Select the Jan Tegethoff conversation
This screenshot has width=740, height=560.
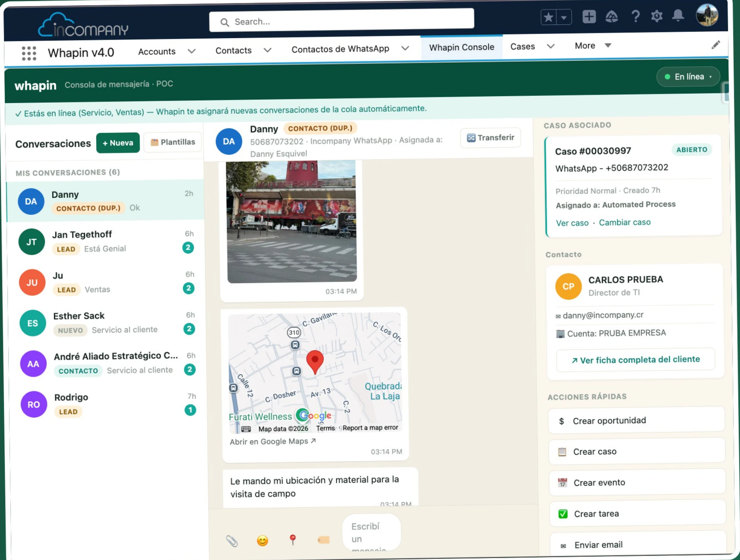point(106,241)
